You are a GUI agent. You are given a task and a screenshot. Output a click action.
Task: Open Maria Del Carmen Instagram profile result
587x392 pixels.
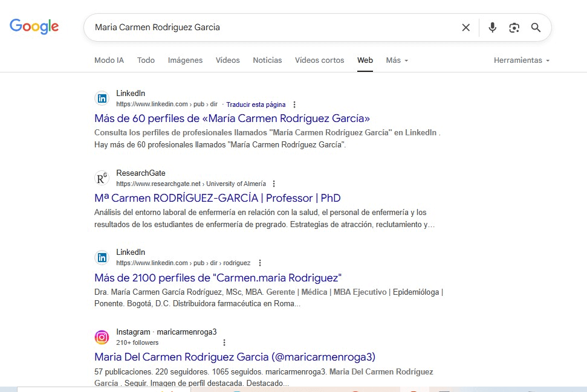(235, 357)
